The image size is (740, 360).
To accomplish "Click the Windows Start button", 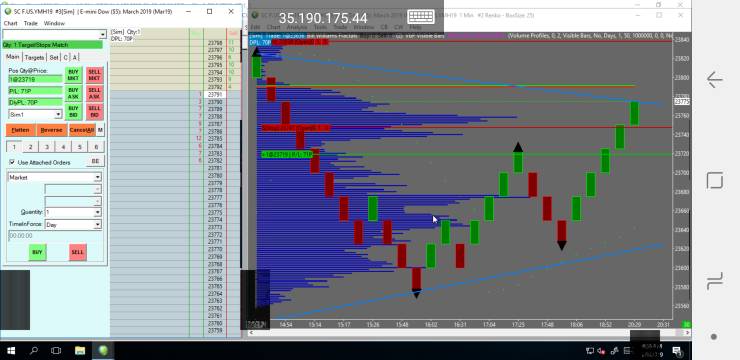I will tap(10, 351).
